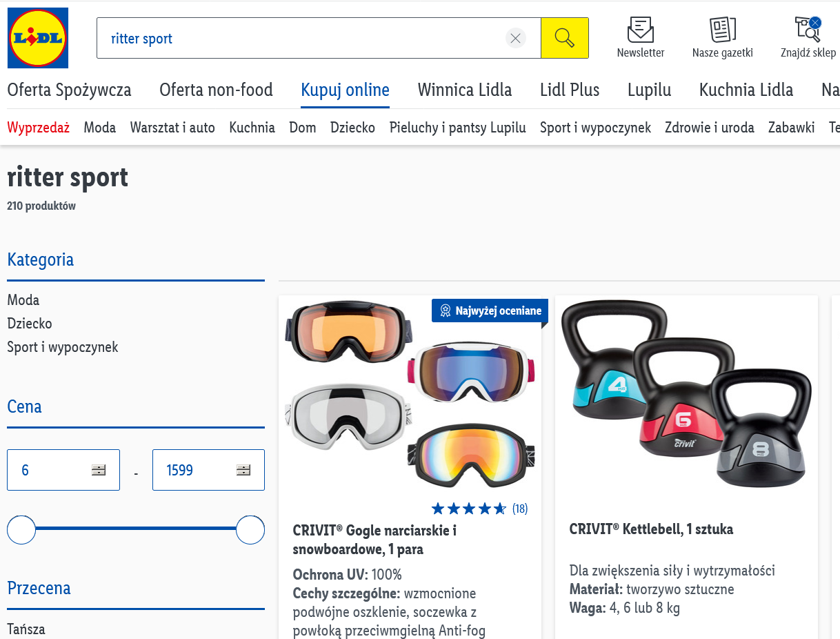
Task: Select the Kupuj online tab
Action: point(345,90)
